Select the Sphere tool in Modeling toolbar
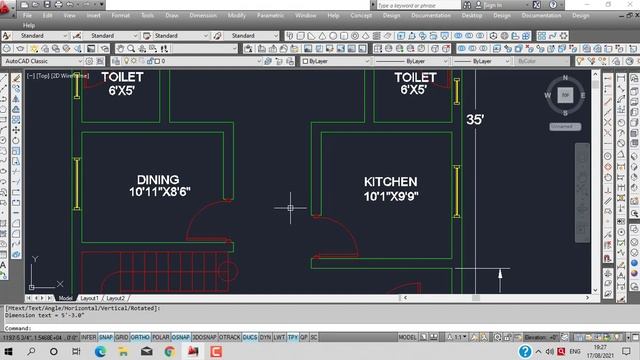Screen dimensions: 640x360 pyautogui.click(x=333, y=36)
